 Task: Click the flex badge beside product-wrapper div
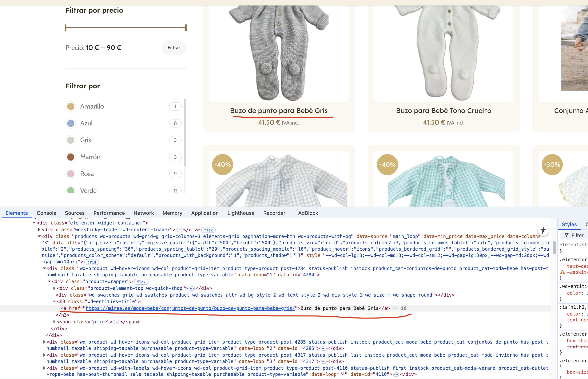click(x=141, y=282)
